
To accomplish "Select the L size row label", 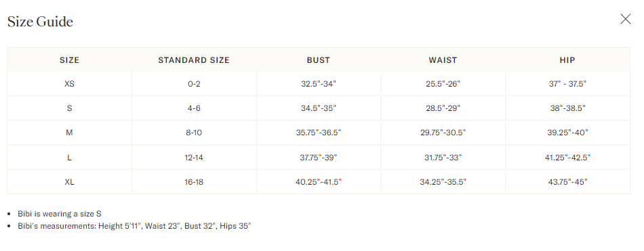I will [69, 157].
